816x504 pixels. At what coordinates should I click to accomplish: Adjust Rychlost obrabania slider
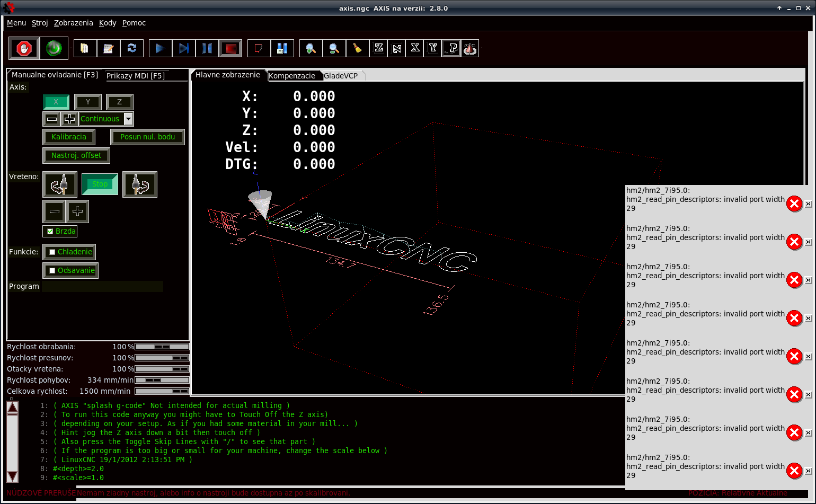pyautogui.click(x=162, y=347)
